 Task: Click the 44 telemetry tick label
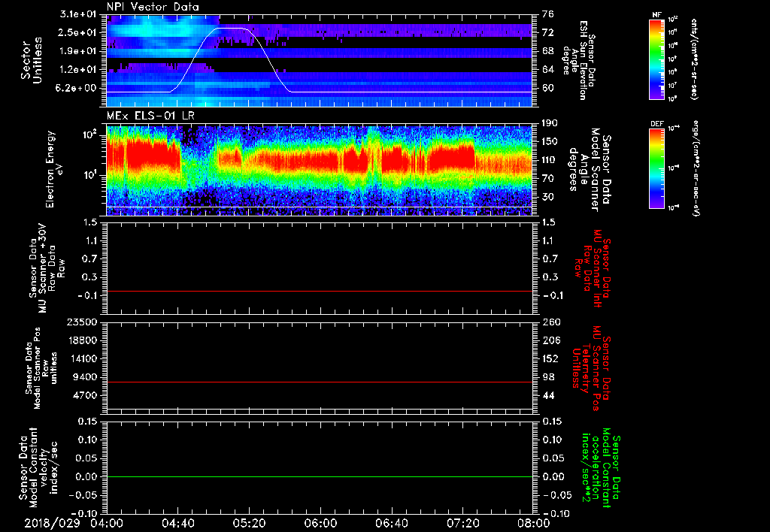pyautogui.click(x=548, y=395)
